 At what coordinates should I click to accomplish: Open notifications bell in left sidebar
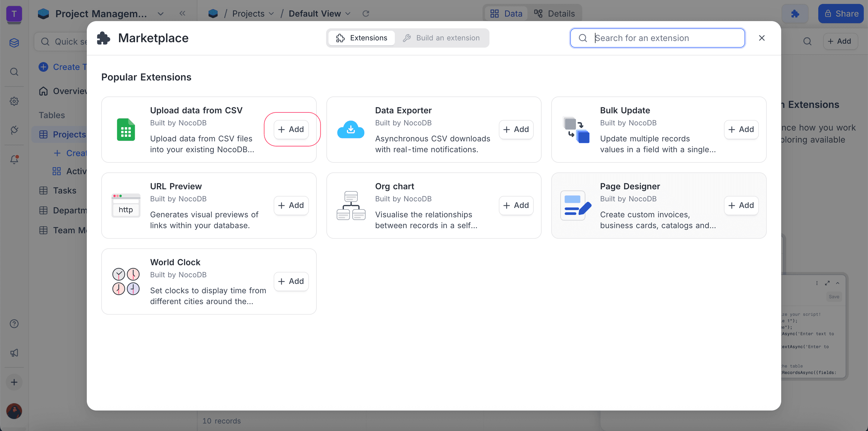tap(14, 159)
